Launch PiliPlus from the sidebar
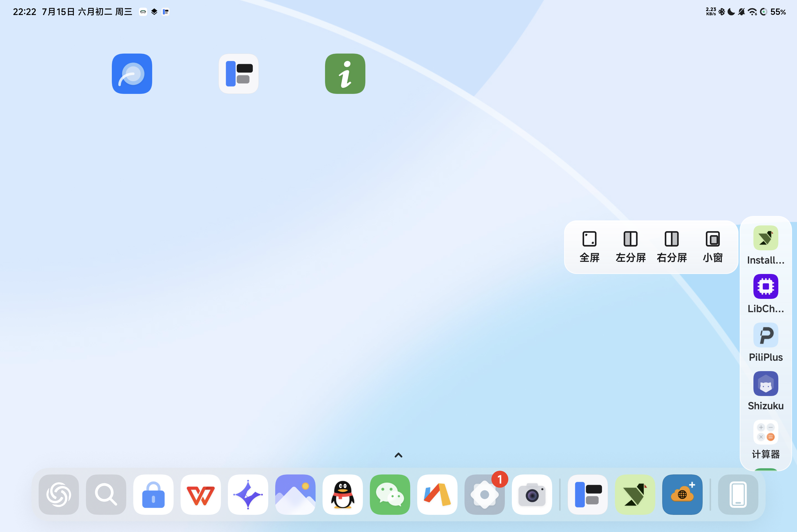 [766, 342]
